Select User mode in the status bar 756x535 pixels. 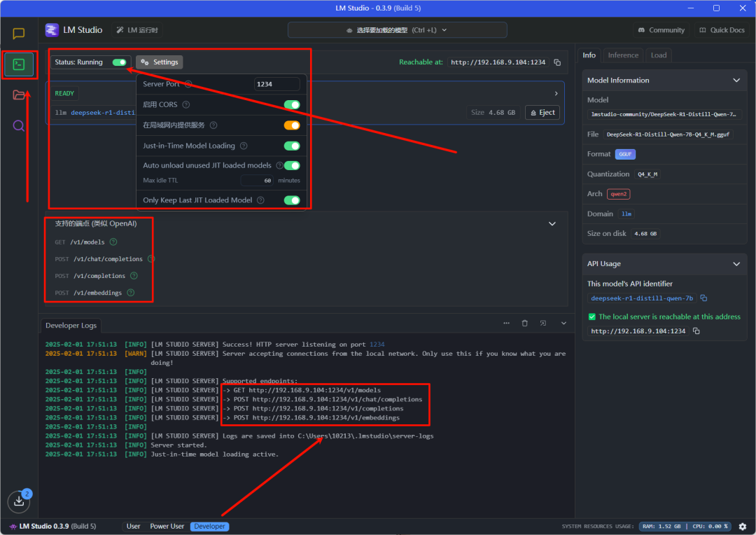point(133,527)
